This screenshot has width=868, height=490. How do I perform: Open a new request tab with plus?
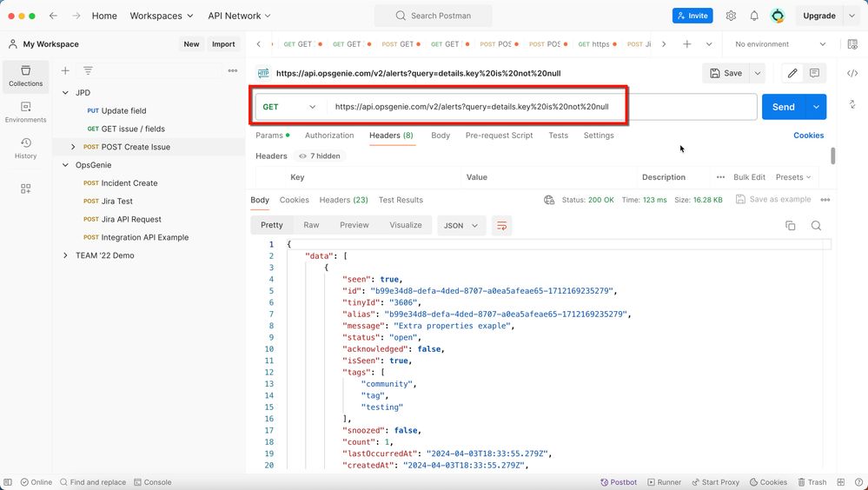tap(686, 44)
